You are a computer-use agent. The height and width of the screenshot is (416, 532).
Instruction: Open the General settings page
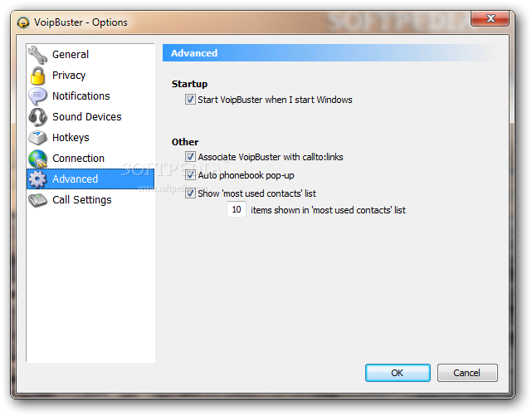(90, 55)
